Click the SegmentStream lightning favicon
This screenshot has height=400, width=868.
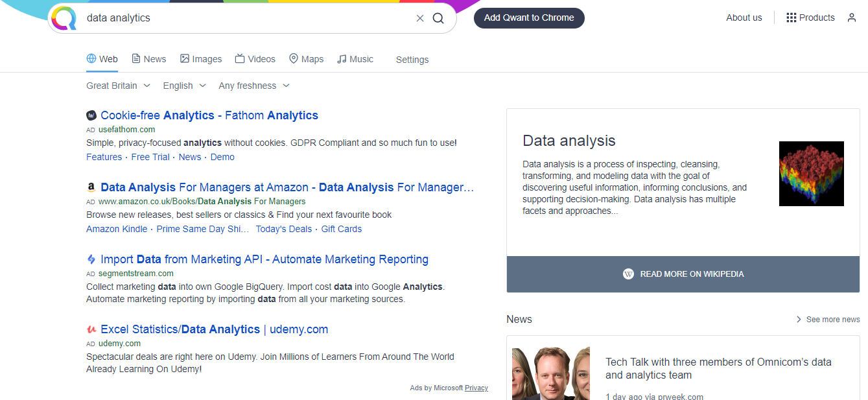coord(91,259)
